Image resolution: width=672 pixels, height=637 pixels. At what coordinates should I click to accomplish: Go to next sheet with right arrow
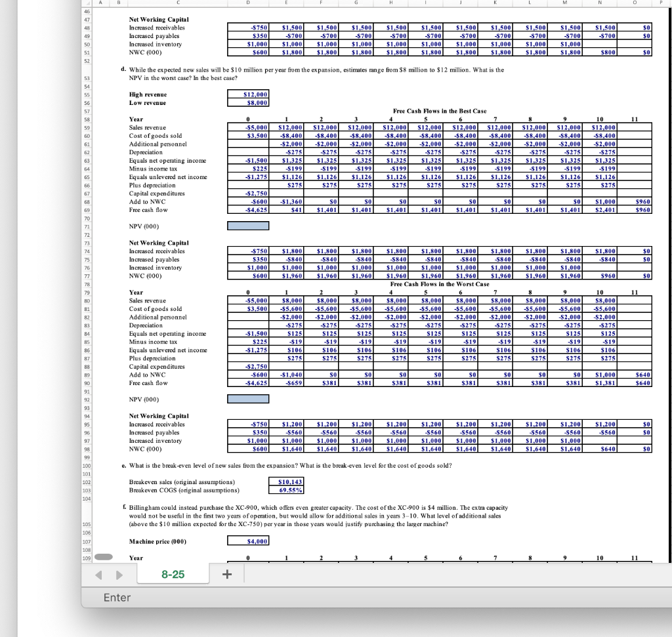[x=119, y=575]
